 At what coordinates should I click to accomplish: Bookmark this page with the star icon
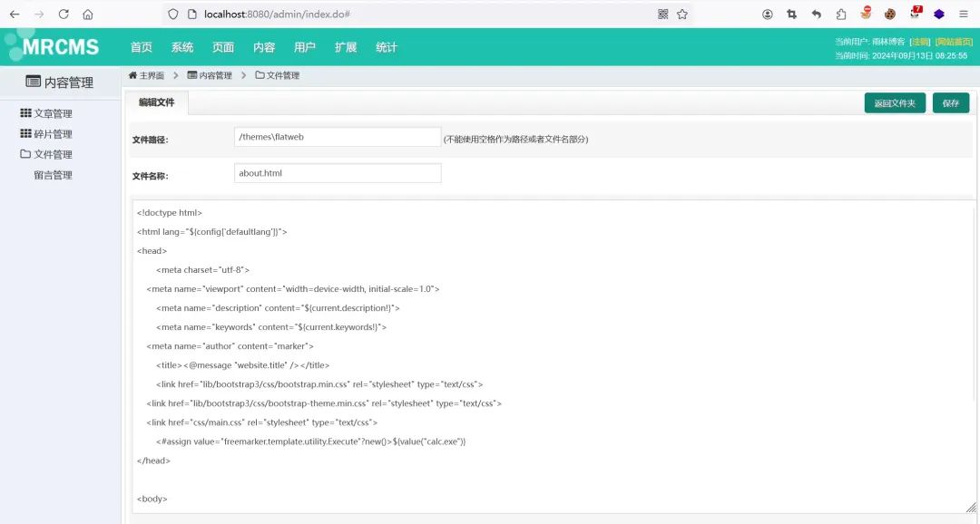tap(681, 14)
